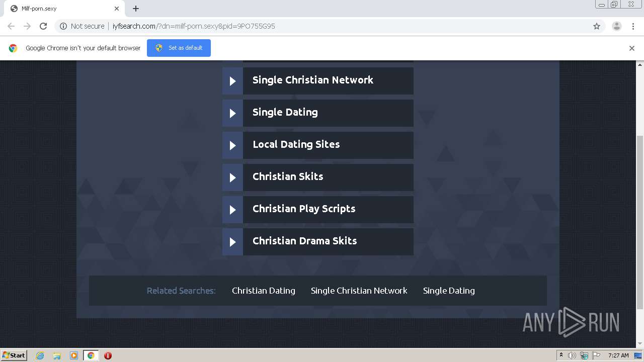Open related search Single Dating
The image size is (644, 362).
click(x=449, y=291)
